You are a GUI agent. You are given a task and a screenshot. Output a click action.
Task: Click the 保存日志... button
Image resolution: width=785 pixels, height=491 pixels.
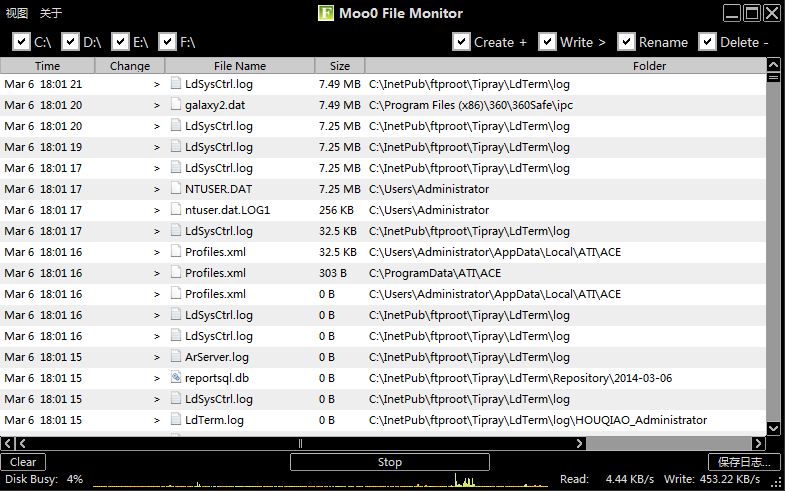point(744,462)
